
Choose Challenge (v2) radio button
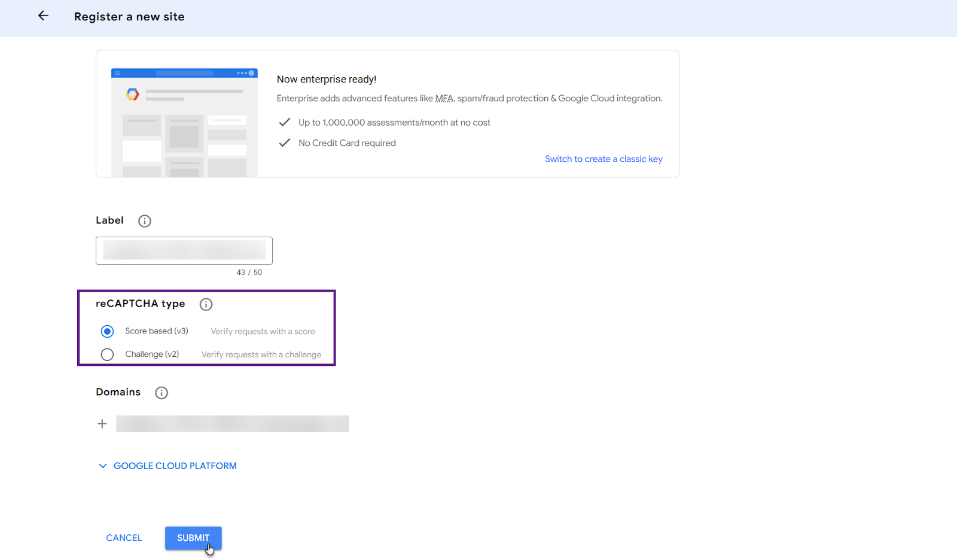107,354
